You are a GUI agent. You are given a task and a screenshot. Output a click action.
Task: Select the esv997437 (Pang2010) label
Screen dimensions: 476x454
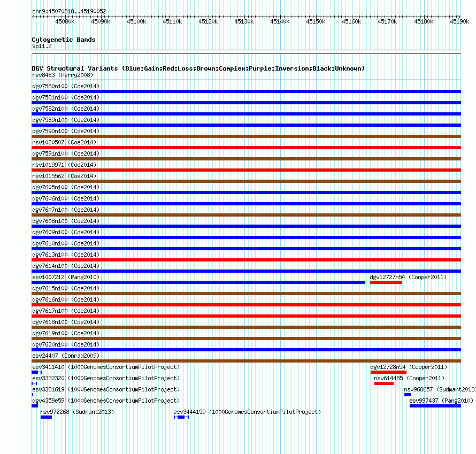(x=441, y=401)
